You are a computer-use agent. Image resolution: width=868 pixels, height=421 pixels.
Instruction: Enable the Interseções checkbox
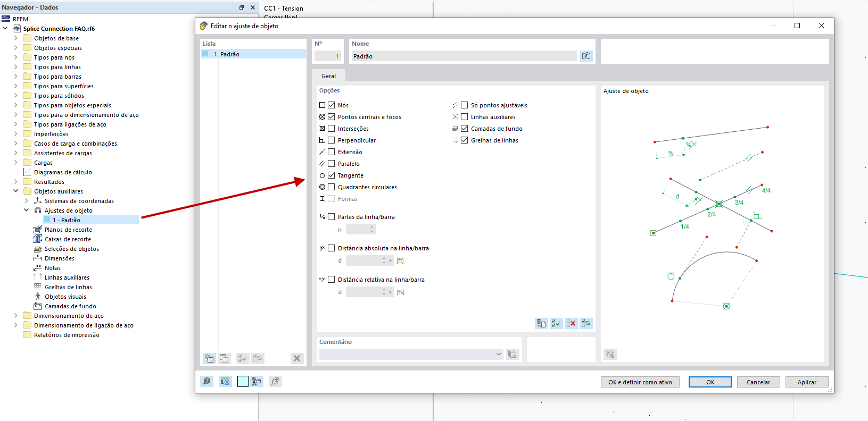(x=332, y=129)
